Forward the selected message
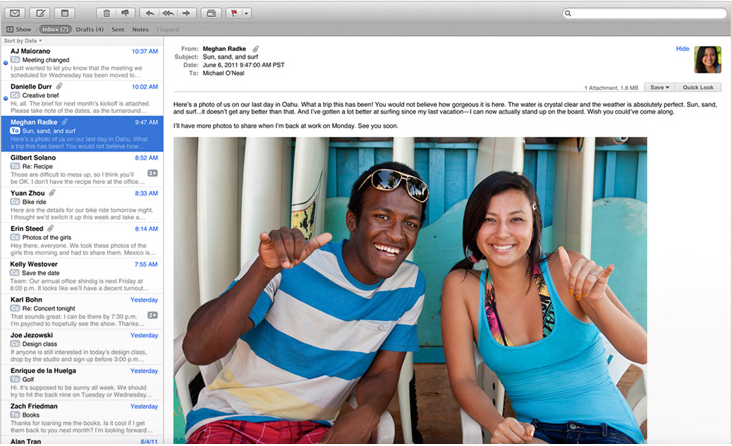732x446 pixels. click(187, 13)
